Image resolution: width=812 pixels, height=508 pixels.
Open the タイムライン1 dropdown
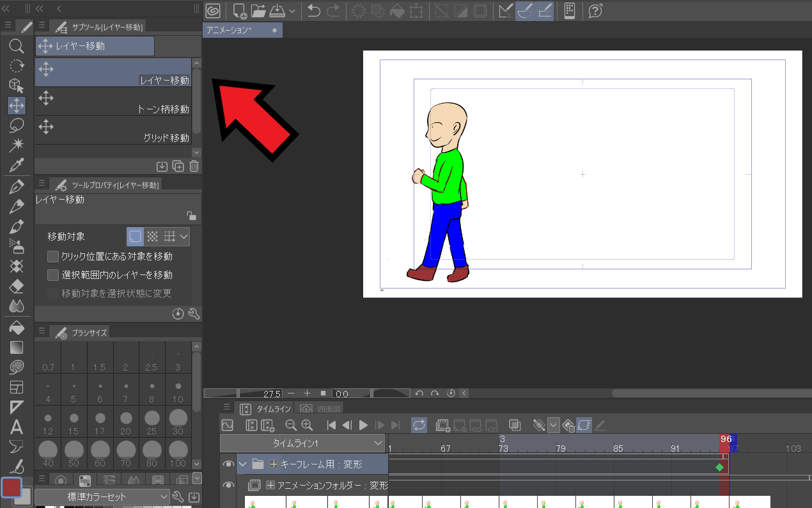click(302, 443)
